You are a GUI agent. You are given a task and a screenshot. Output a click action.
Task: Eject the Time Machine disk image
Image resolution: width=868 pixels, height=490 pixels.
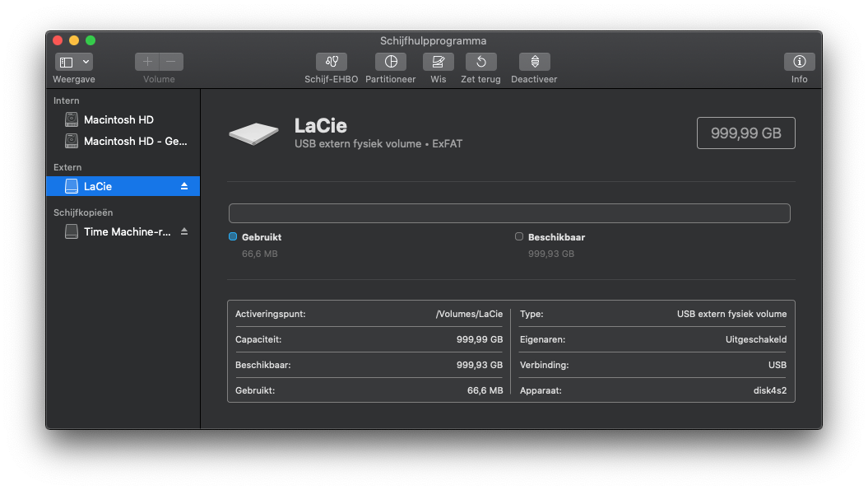click(184, 231)
